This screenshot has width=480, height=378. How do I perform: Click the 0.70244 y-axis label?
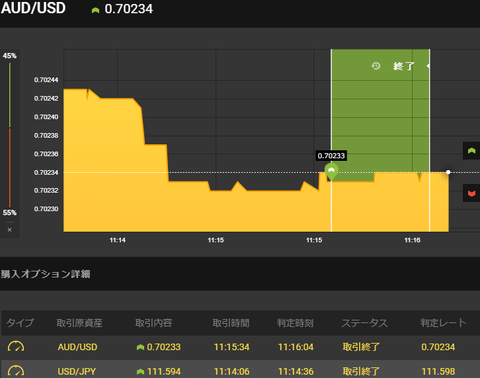[46, 80]
